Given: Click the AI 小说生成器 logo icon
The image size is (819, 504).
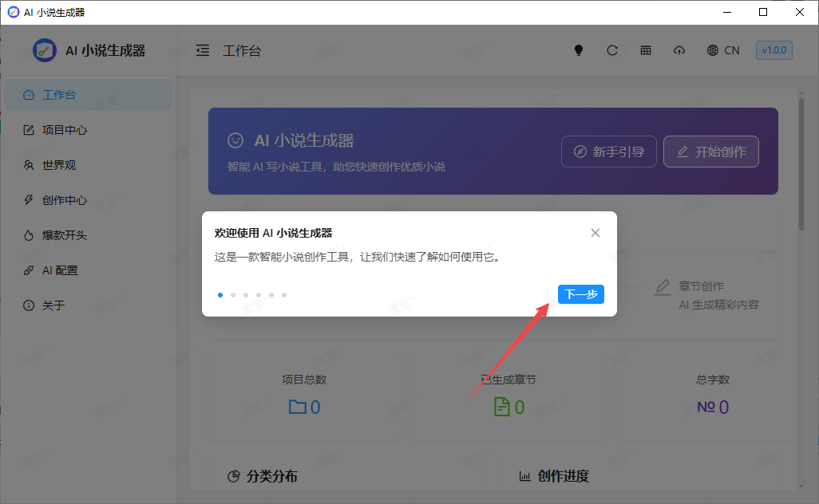Looking at the screenshot, I should click(x=45, y=50).
